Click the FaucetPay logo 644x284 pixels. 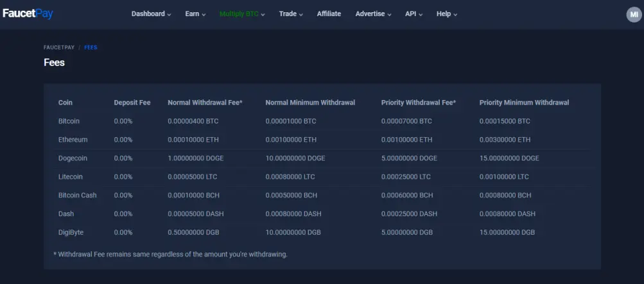coord(28,13)
